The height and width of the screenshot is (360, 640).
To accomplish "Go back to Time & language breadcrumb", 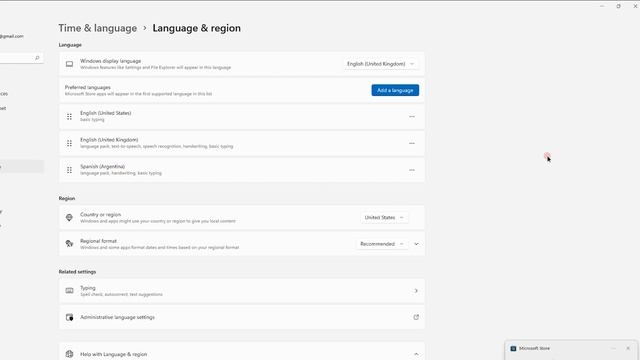I will (98, 28).
